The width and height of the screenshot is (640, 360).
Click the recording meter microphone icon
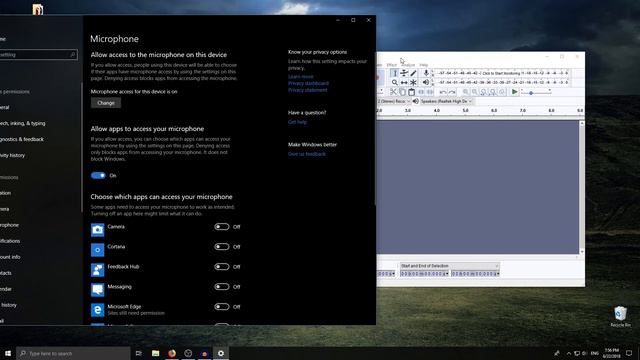tap(426, 73)
